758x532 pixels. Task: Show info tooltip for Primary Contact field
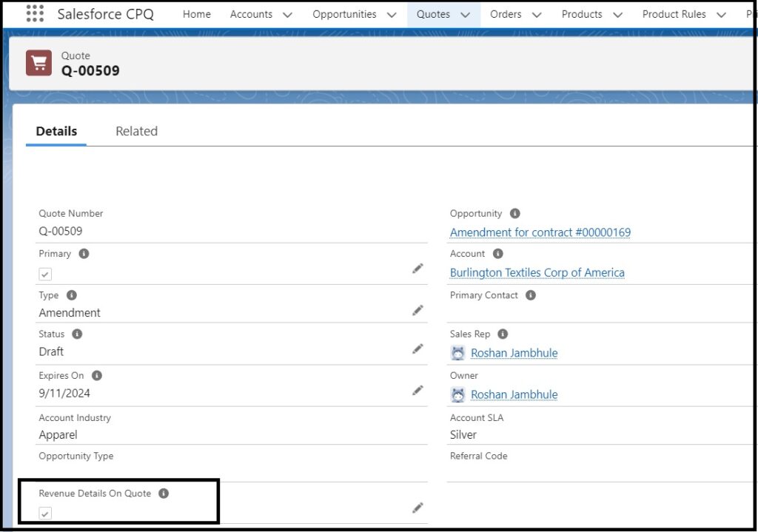pos(531,295)
